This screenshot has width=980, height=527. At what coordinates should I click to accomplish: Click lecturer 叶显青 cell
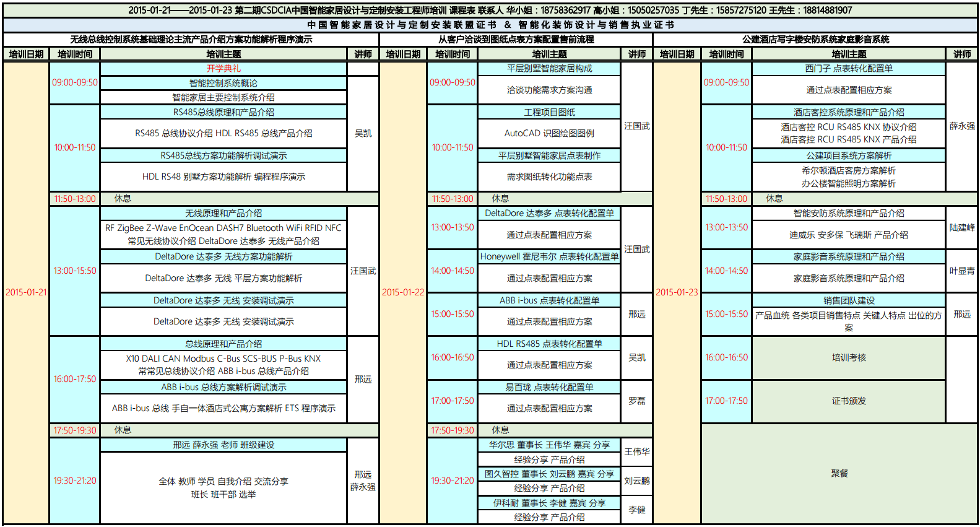[961, 271]
